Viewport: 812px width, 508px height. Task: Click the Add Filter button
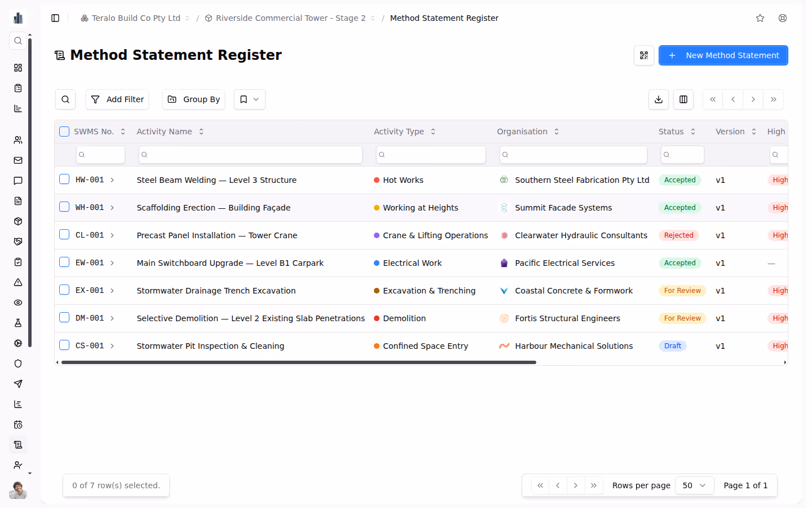[x=117, y=99]
